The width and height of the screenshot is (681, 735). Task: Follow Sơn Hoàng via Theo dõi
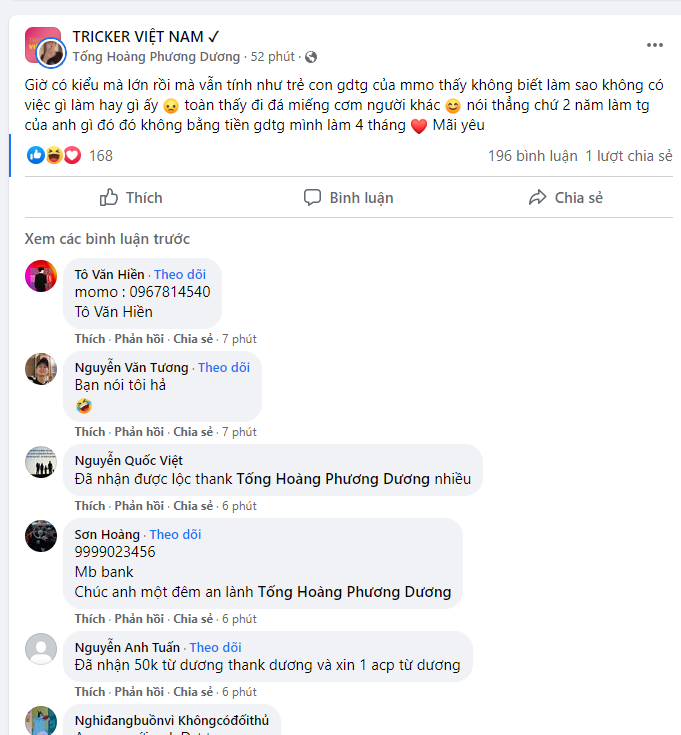pos(175,534)
